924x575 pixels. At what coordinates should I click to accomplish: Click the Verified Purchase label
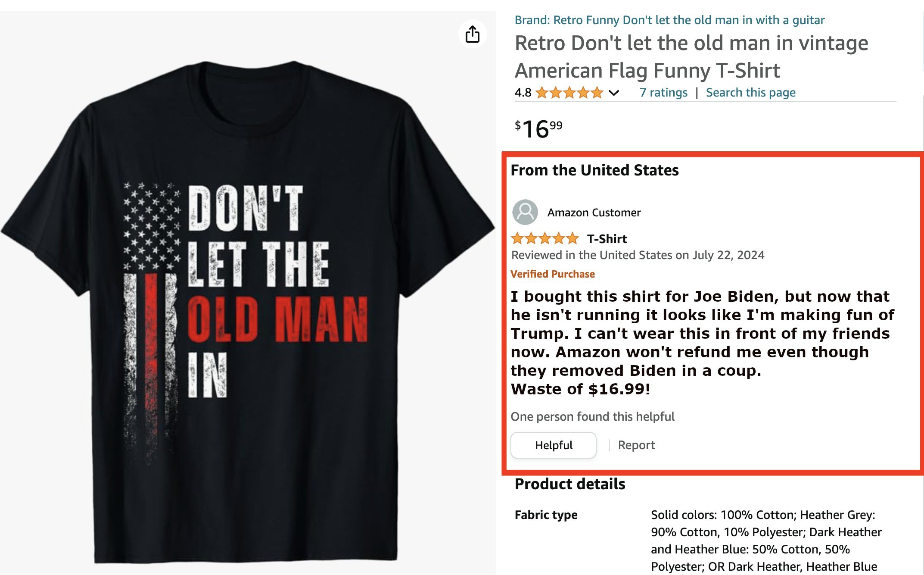tap(552, 274)
